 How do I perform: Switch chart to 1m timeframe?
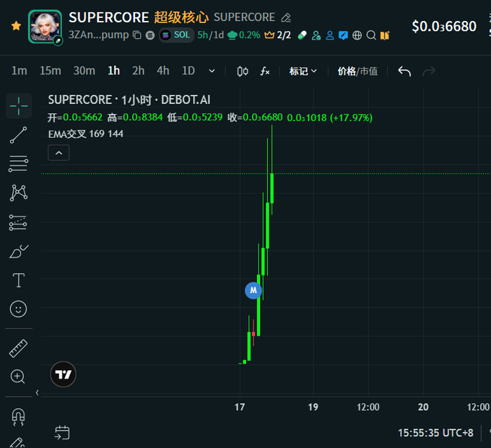(19, 71)
